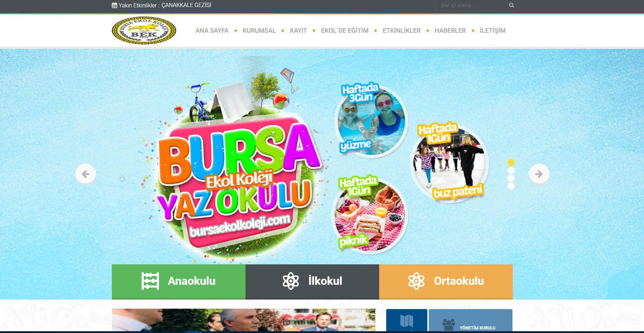Click the piknik circle image
Viewport: 644px width, 333px height.
point(370,215)
